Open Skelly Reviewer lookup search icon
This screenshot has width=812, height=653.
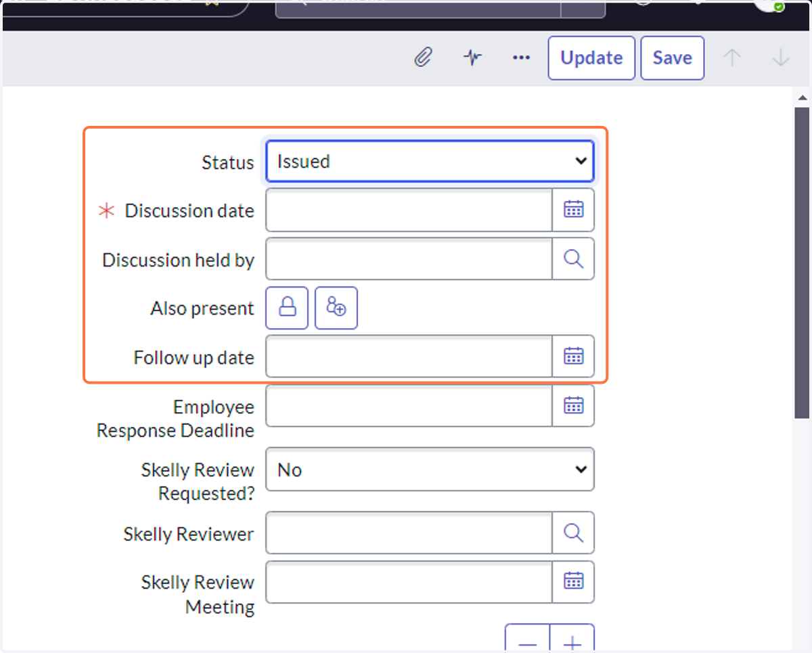(573, 533)
